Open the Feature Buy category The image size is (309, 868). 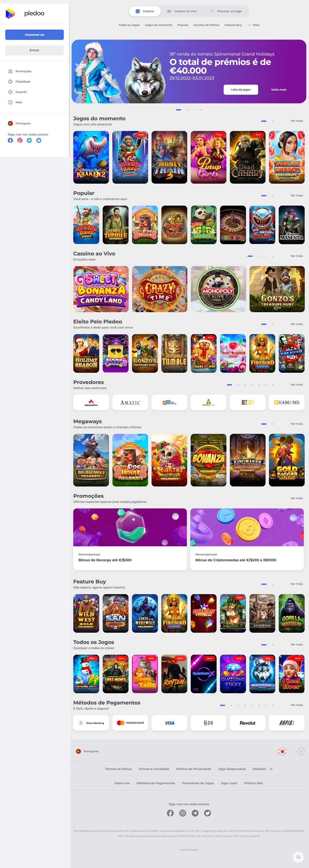pos(233,25)
